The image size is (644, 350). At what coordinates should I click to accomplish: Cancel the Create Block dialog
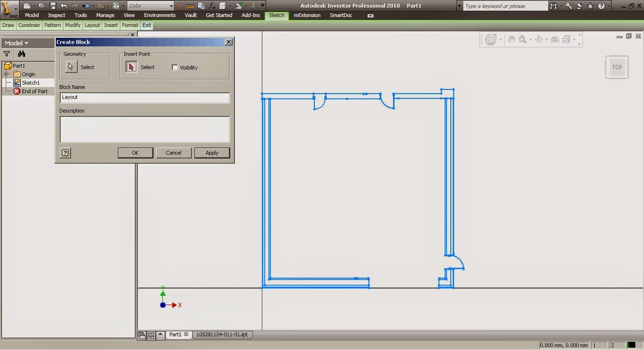(x=173, y=153)
